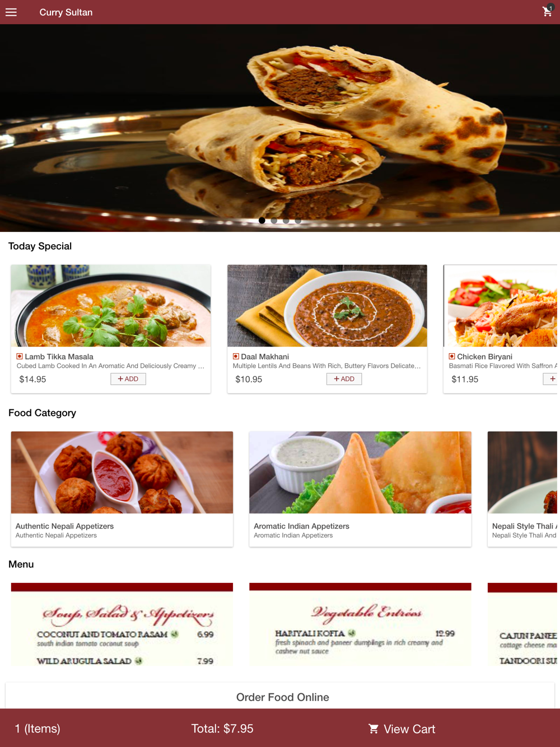Open the hamburger navigation menu
560x747 pixels.
point(11,12)
